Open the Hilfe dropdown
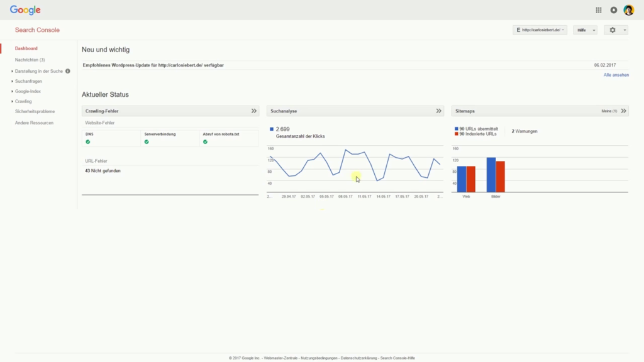Viewport: 644px width, 362px height. [x=585, y=30]
